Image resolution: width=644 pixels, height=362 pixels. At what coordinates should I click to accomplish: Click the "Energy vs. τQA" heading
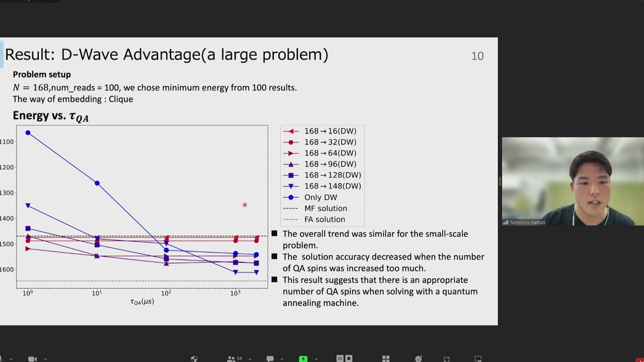(51, 116)
